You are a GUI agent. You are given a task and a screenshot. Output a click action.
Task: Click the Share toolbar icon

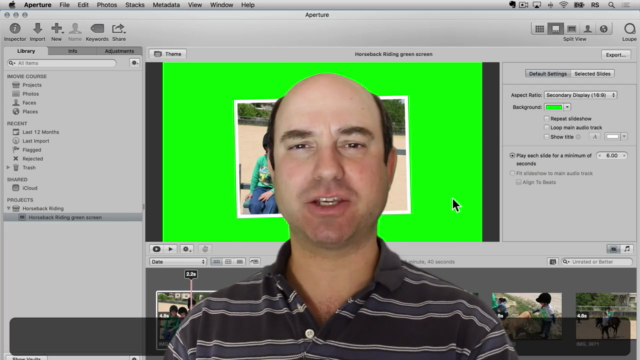click(119, 29)
